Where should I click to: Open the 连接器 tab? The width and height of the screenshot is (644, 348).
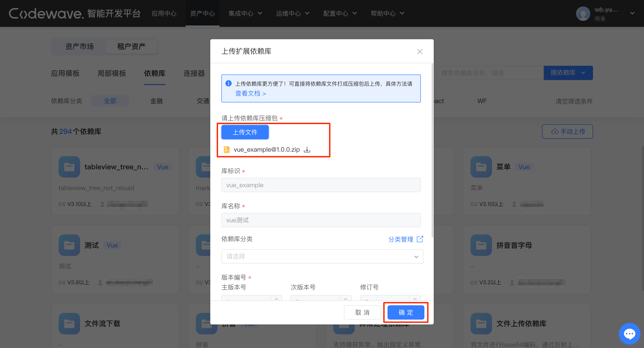point(194,73)
